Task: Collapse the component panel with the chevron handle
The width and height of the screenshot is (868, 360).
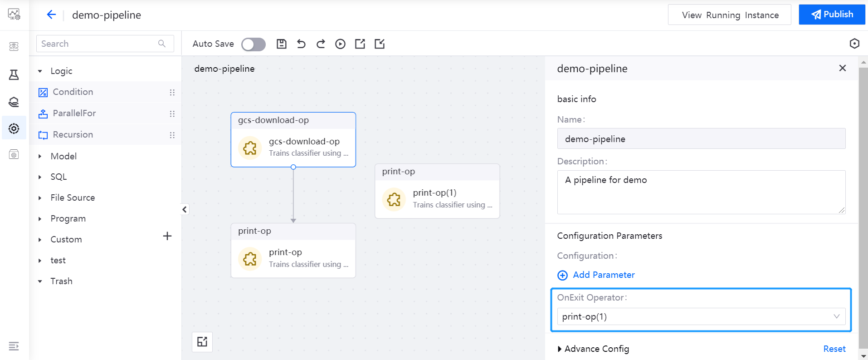Action: click(x=185, y=209)
